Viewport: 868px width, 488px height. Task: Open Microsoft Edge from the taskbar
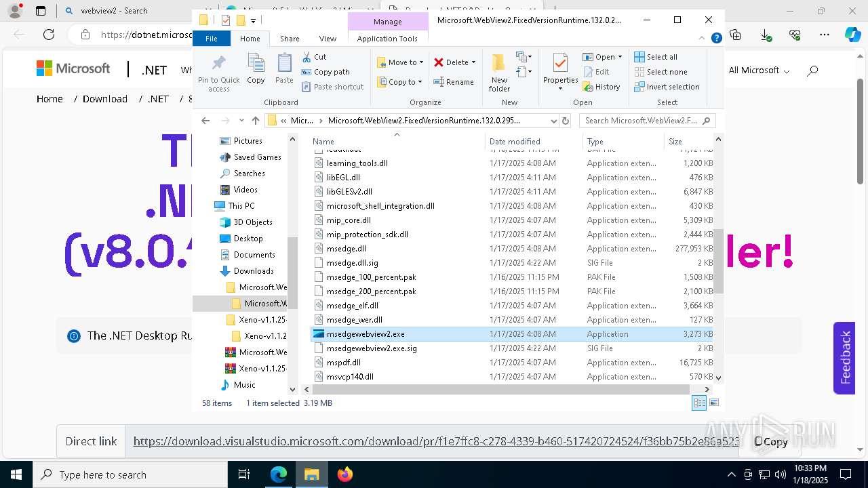(x=279, y=474)
